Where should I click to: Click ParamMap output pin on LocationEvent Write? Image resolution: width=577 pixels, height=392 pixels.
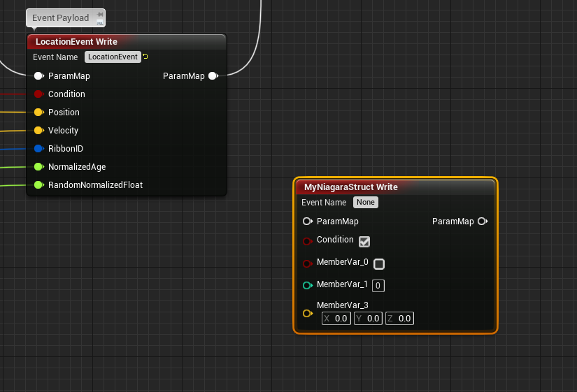coord(213,75)
